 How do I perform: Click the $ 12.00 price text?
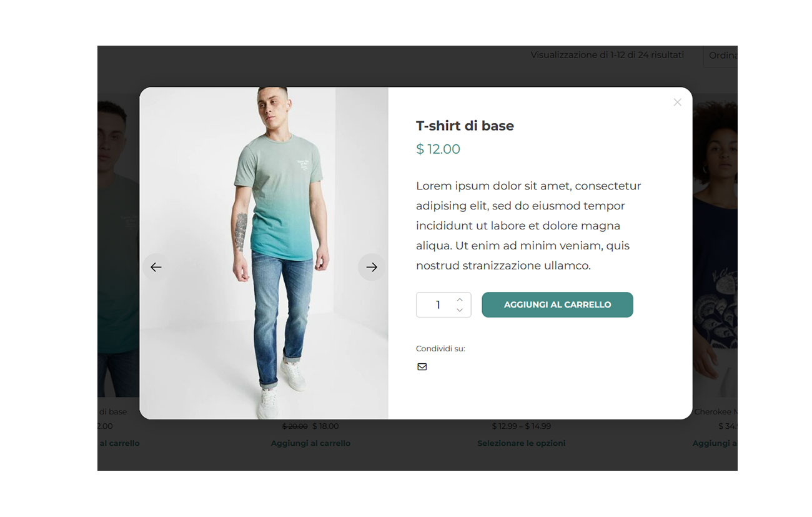(x=438, y=149)
